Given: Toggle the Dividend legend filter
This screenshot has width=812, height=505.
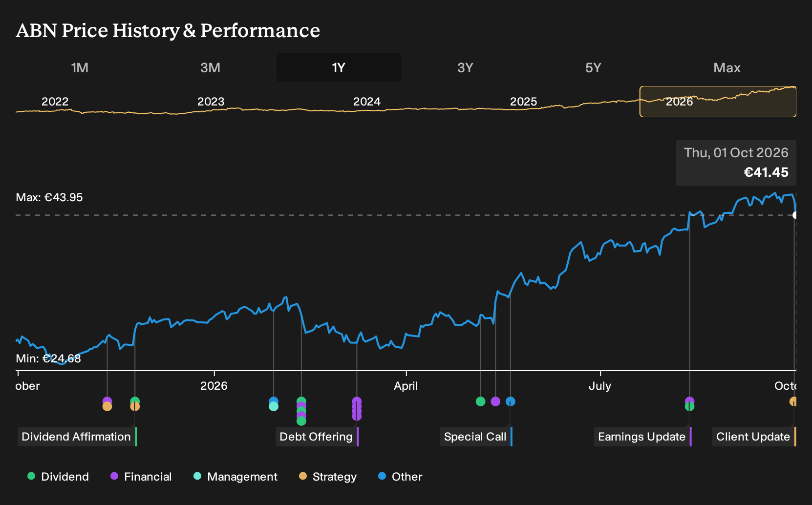Looking at the screenshot, I should coord(58,477).
